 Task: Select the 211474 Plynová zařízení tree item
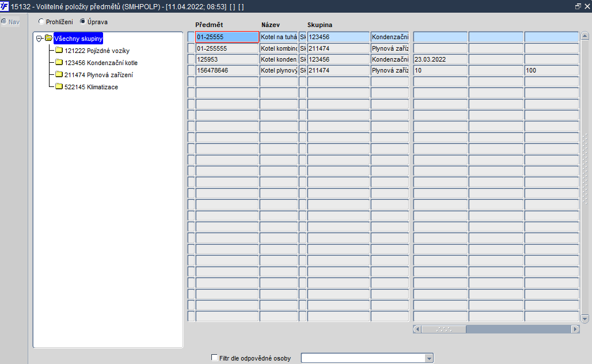tap(98, 75)
